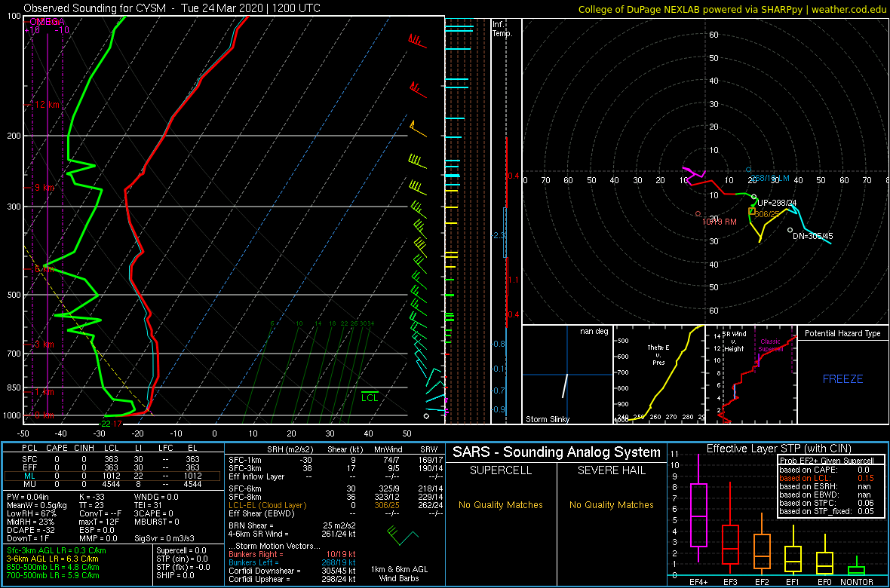Click the Bunkers Right = 10/19 kt line

[x=293, y=554]
